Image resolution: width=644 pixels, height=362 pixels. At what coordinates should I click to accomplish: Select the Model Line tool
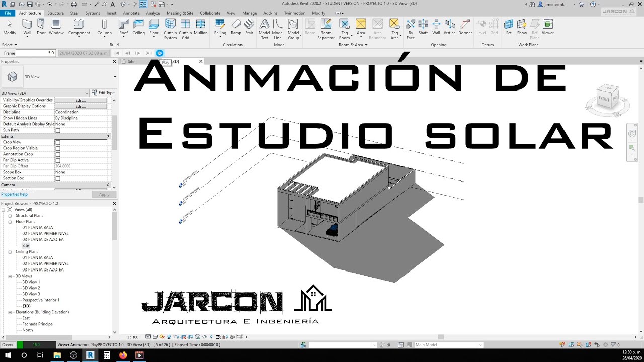tap(278, 29)
